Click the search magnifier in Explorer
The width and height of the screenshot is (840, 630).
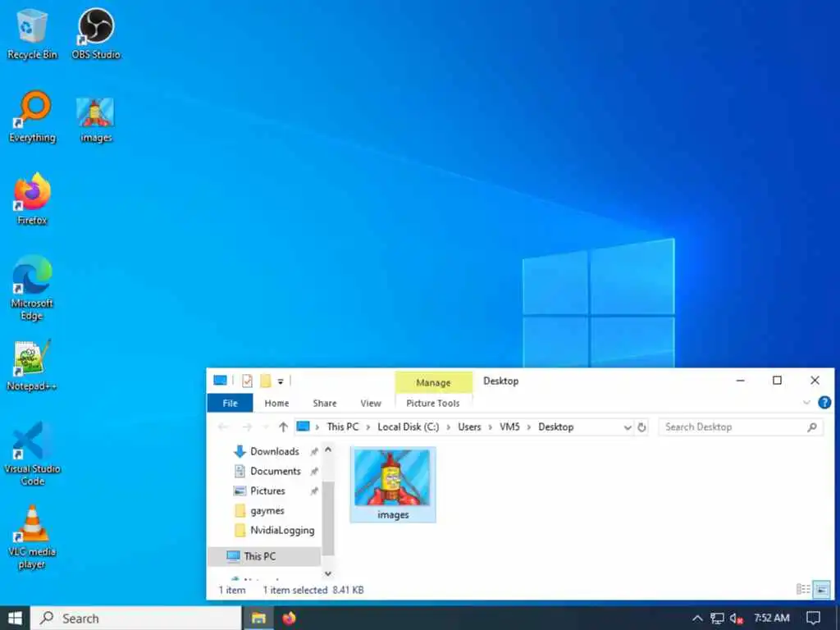[812, 427]
